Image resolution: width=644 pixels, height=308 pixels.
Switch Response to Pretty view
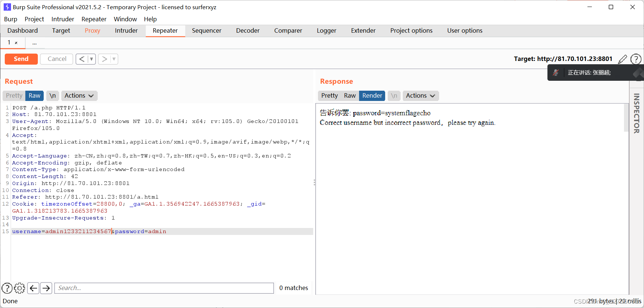(329, 96)
